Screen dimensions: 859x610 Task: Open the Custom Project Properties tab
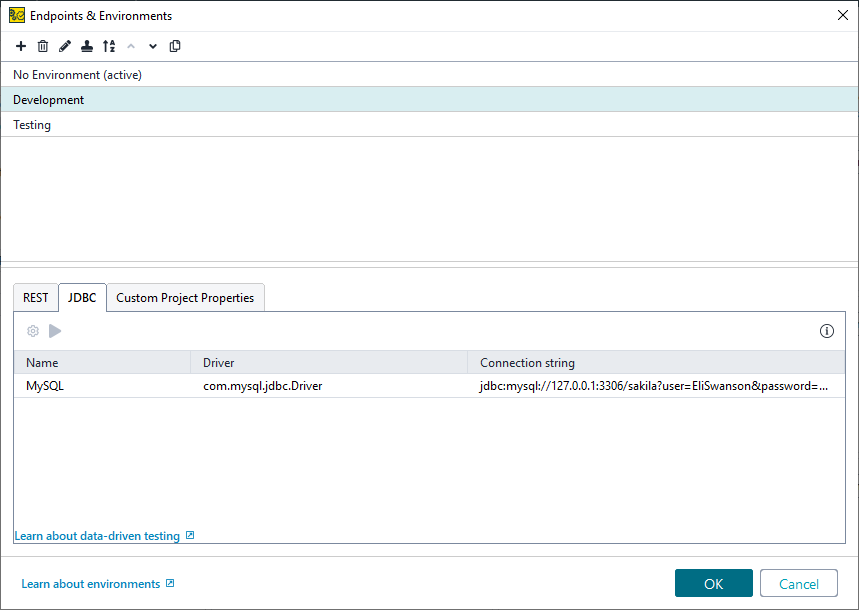185,297
